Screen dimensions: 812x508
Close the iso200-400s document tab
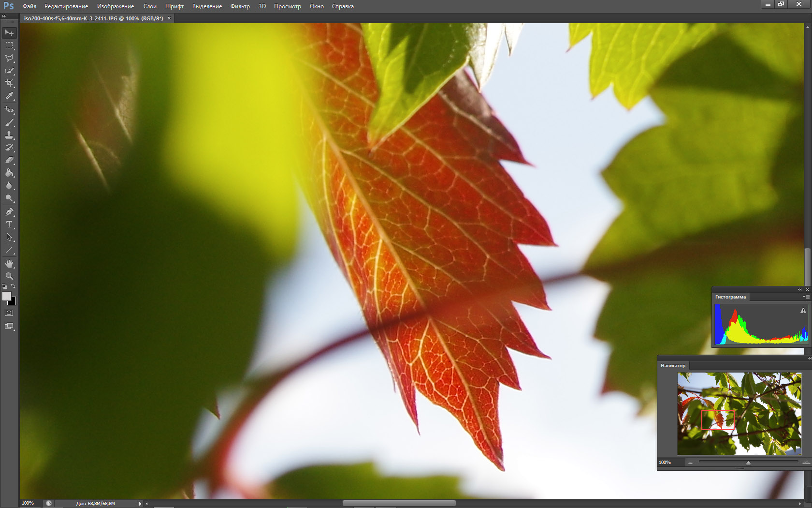click(169, 18)
